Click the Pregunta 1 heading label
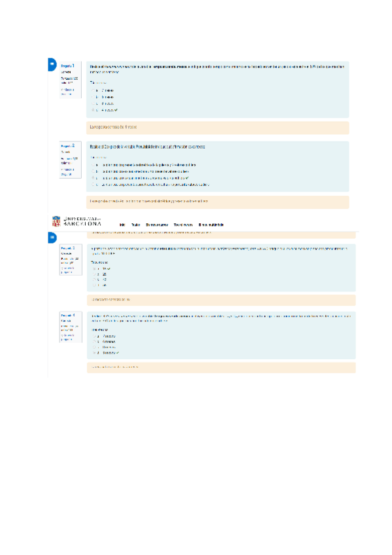Viewport: 392px width, 555px height. pyautogui.click(x=67, y=66)
